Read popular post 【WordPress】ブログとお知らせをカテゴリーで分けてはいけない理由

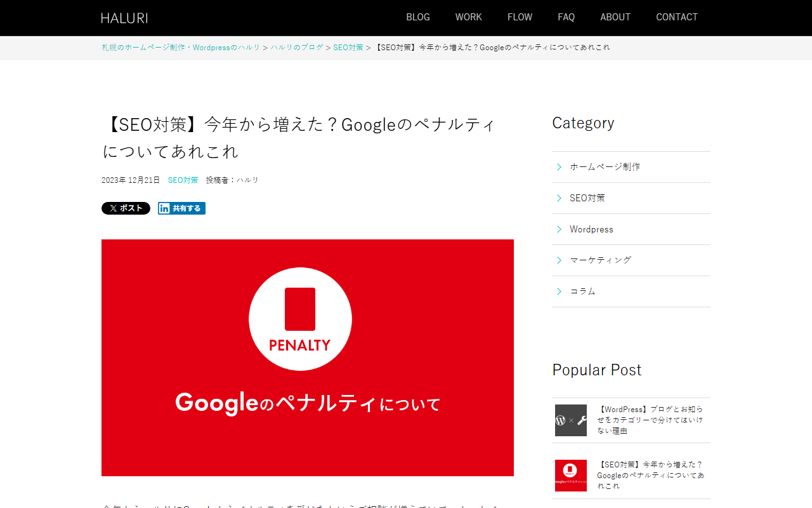click(650, 420)
